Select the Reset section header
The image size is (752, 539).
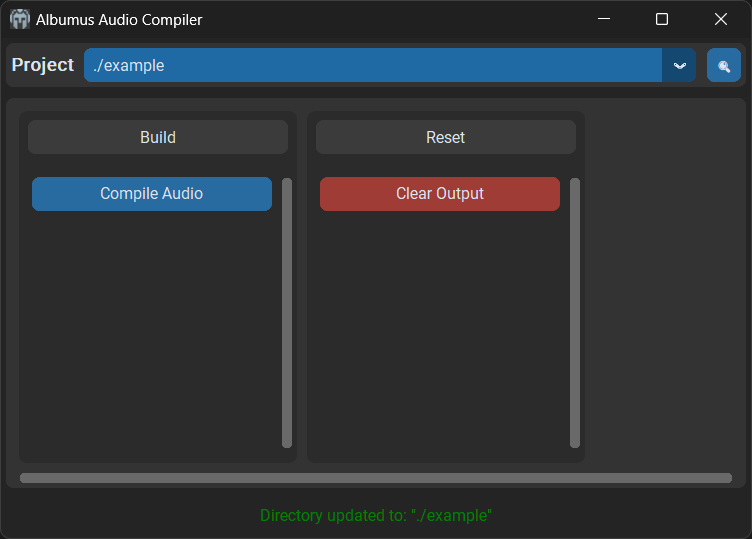click(446, 137)
